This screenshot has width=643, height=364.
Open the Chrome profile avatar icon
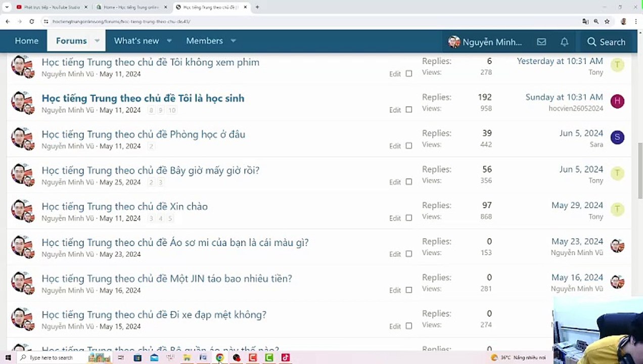point(623,22)
